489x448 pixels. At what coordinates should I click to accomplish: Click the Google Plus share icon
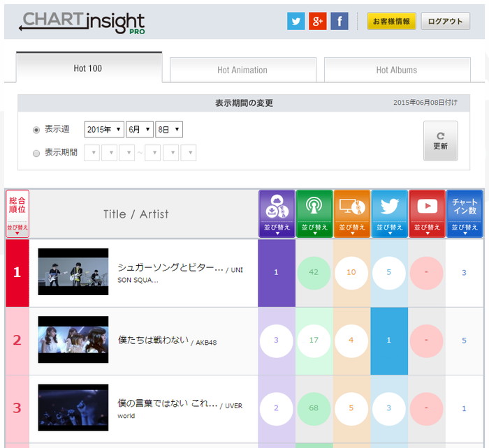[317, 21]
